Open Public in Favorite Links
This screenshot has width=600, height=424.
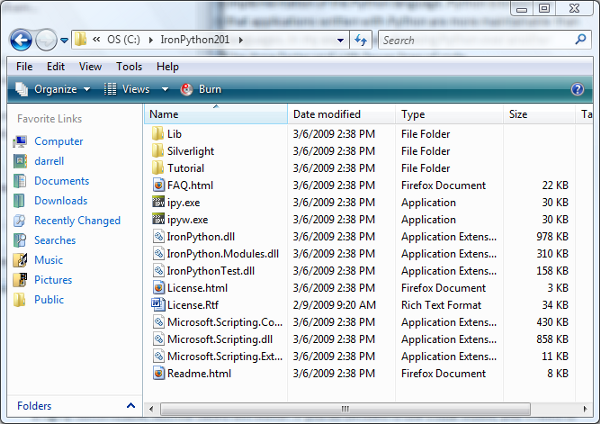coord(49,300)
